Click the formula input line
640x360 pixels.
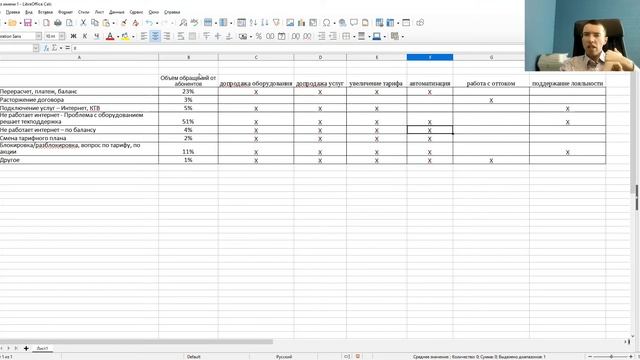(x=297, y=48)
